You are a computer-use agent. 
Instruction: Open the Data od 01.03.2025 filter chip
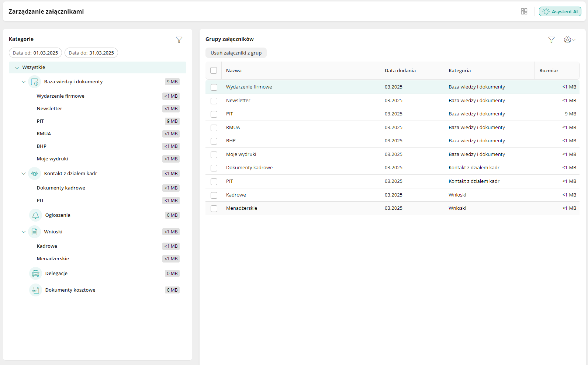click(35, 53)
